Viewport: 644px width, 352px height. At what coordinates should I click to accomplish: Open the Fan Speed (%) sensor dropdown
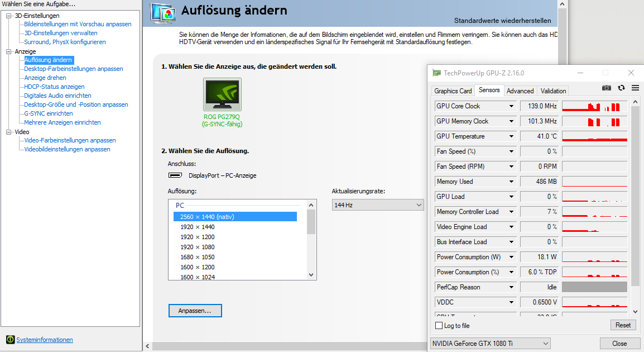[511, 151]
